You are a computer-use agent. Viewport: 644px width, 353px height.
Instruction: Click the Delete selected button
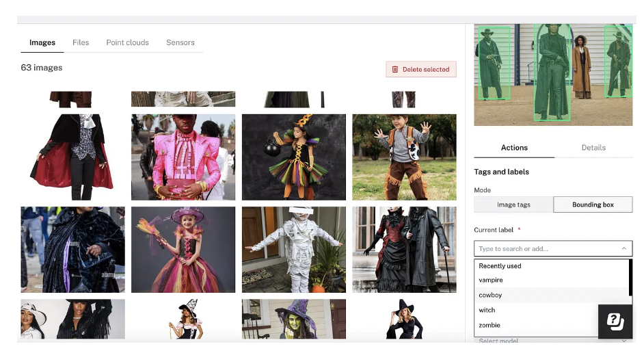click(421, 70)
